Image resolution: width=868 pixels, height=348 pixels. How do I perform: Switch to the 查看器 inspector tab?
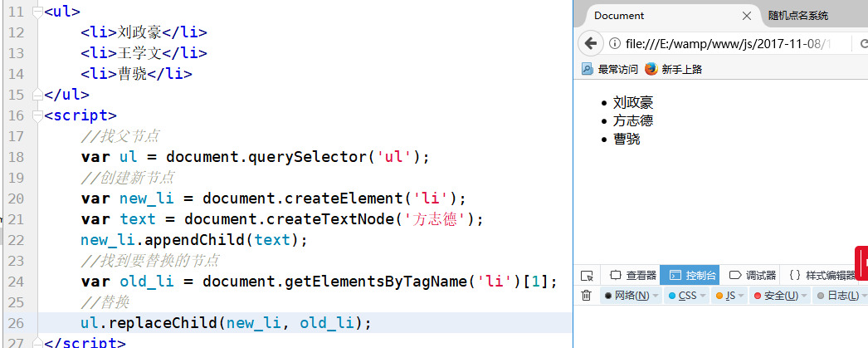click(634, 275)
